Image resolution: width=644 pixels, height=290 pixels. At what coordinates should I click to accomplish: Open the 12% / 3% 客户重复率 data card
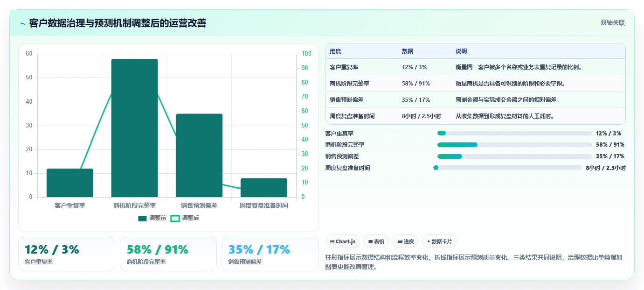click(x=67, y=254)
